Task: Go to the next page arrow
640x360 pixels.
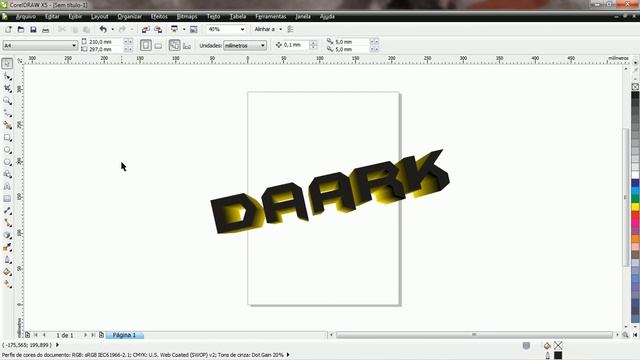Action: coord(85,335)
